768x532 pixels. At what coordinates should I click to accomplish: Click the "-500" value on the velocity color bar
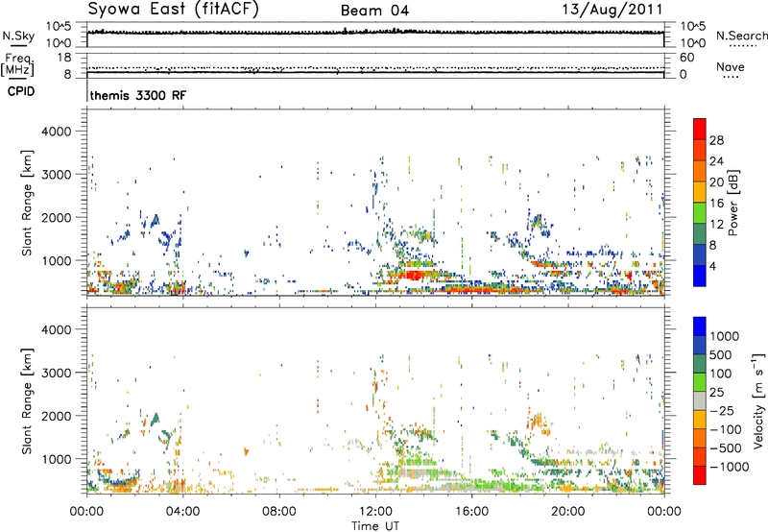pyautogui.click(x=727, y=448)
